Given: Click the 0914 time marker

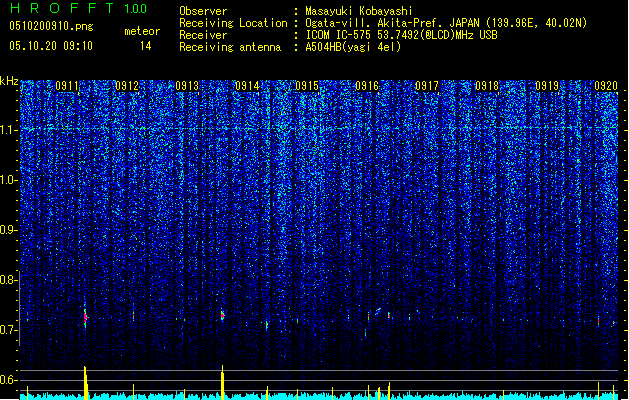Looking at the screenshot, I should pos(247,86).
